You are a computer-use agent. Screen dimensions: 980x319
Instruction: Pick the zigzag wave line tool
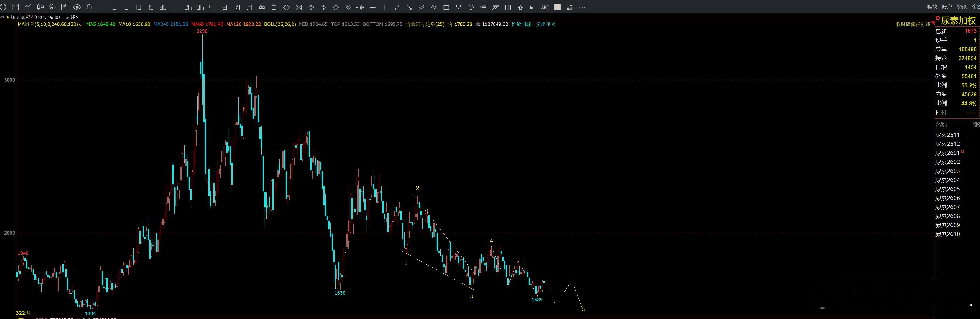[434, 7]
